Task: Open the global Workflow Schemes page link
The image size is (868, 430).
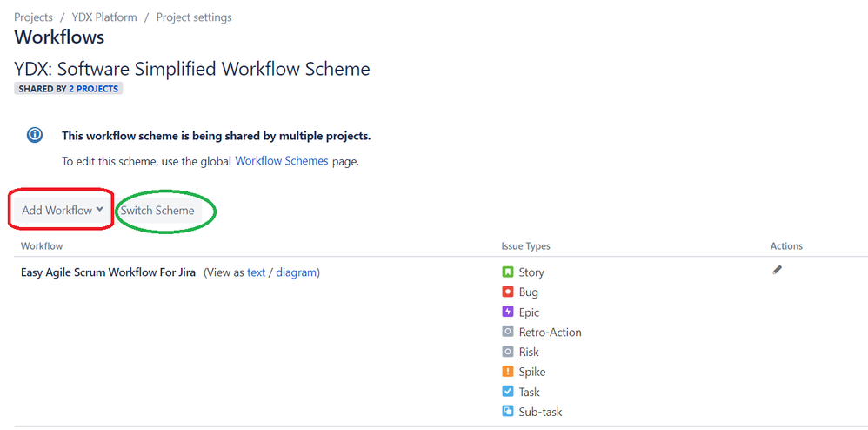Action: pos(282,161)
